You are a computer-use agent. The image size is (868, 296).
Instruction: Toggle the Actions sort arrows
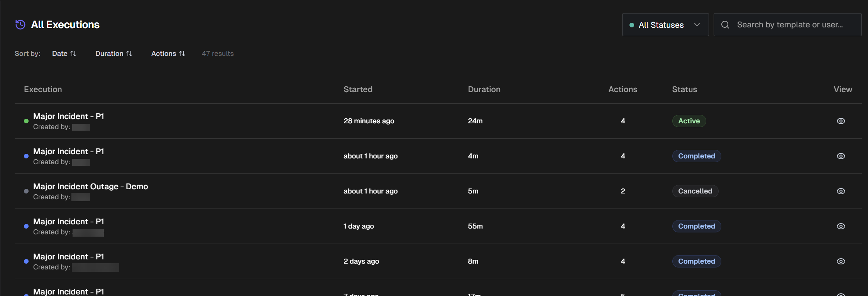pyautogui.click(x=181, y=53)
